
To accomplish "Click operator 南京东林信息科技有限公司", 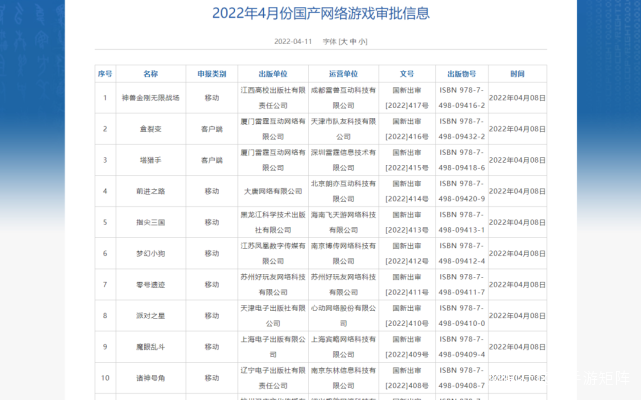I will [343, 378].
